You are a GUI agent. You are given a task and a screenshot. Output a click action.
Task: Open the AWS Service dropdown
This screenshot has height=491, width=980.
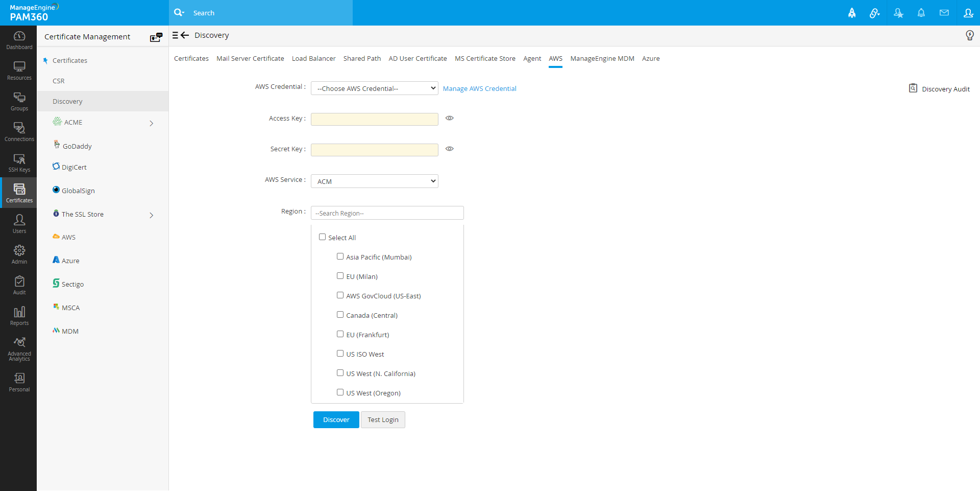coord(375,181)
